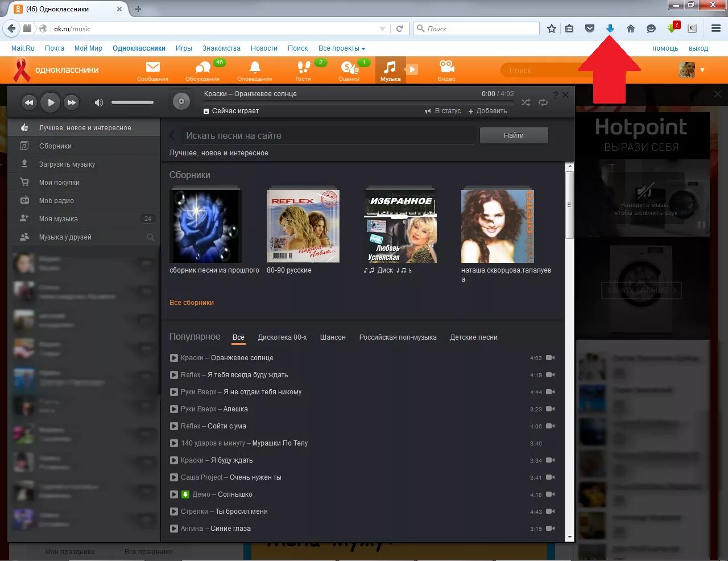
Task: Search friends' music magnifier icon
Action: pos(151,237)
